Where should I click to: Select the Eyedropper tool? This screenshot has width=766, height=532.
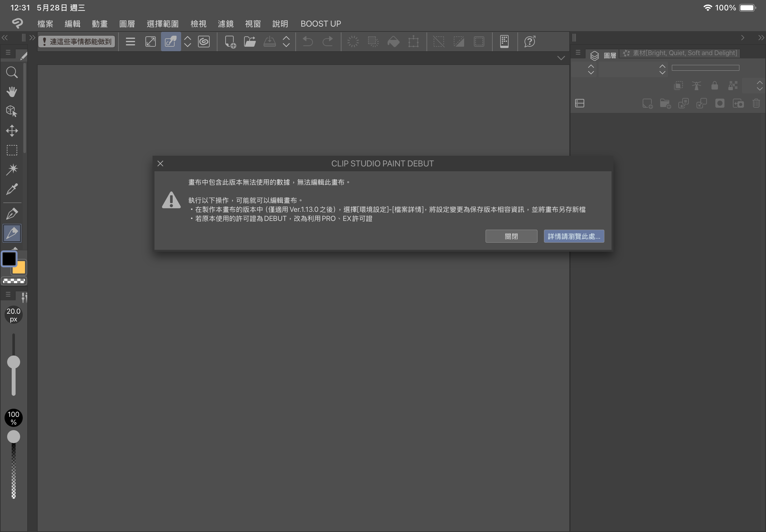tap(12, 189)
